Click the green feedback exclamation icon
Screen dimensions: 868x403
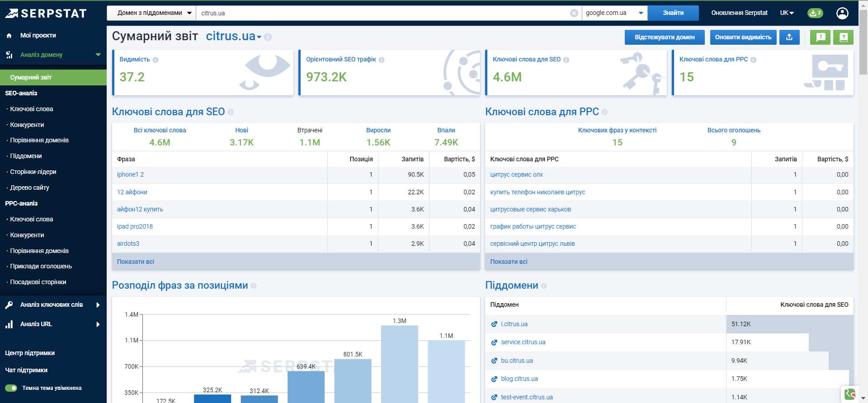[x=821, y=37]
